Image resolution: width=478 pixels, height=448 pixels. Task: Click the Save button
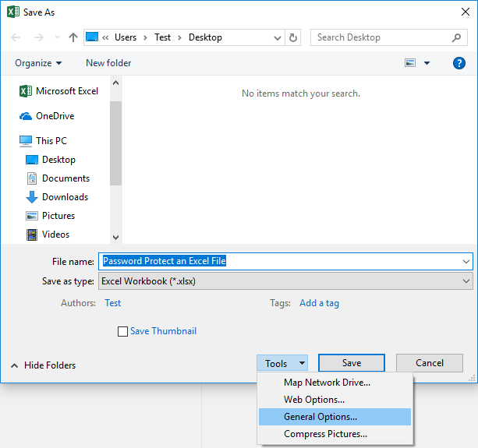pyautogui.click(x=351, y=363)
